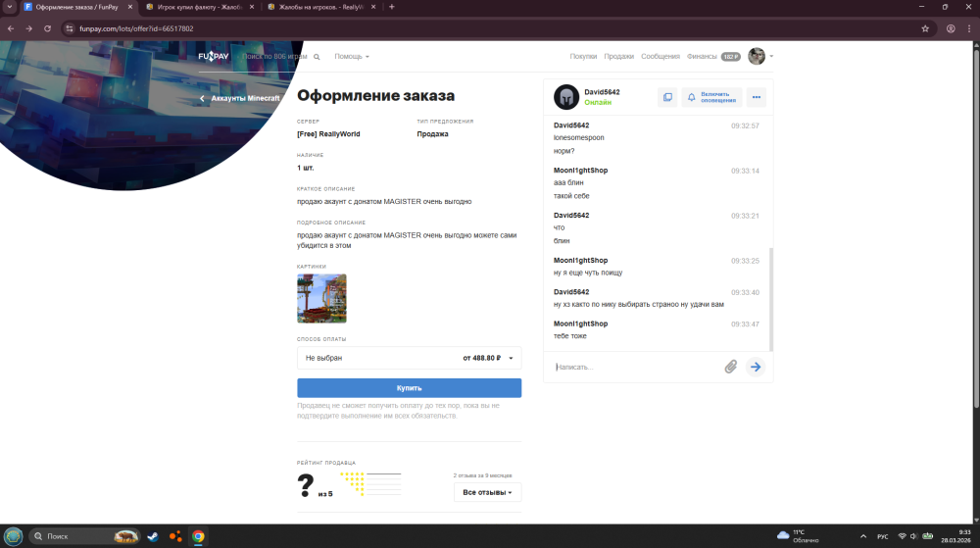Open Покупки page
The width and height of the screenshot is (980, 548).
pyautogui.click(x=583, y=56)
